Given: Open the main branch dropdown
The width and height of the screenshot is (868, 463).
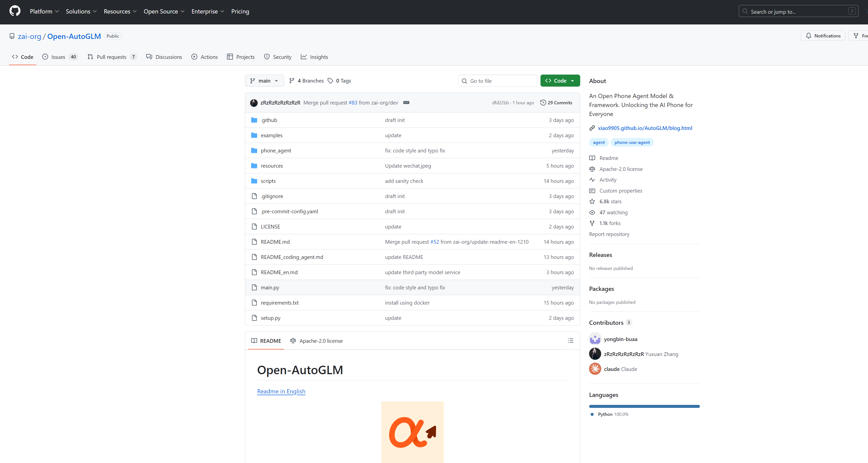Looking at the screenshot, I should (x=264, y=81).
